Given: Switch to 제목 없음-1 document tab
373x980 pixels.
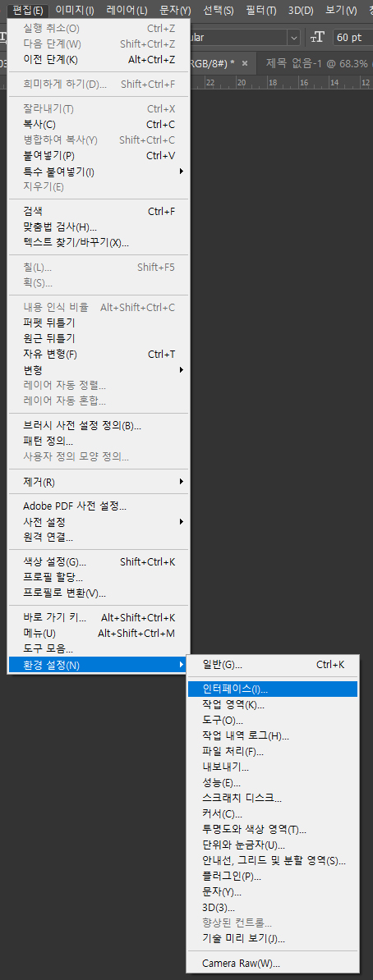Looking at the screenshot, I should (x=318, y=63).
